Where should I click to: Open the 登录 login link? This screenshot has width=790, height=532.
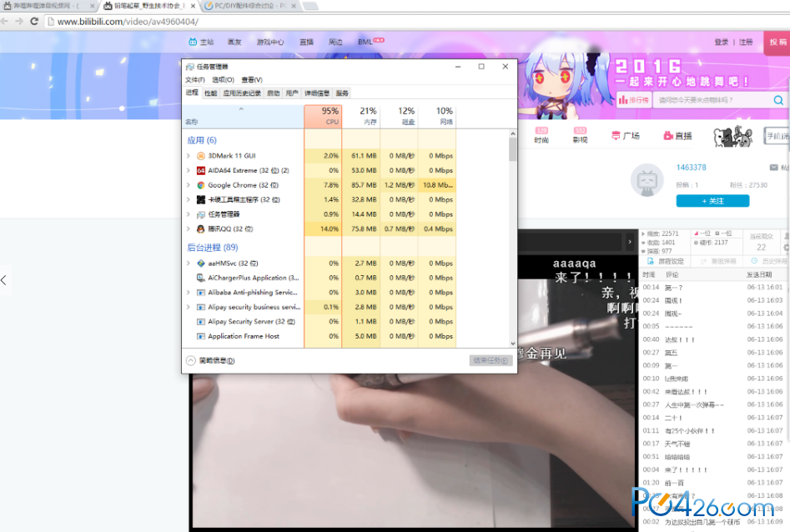coord(721,42)
